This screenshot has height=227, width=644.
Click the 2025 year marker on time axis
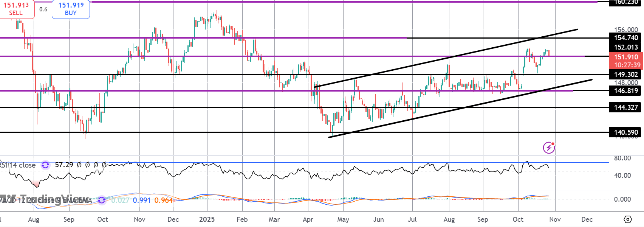[207, 219]
